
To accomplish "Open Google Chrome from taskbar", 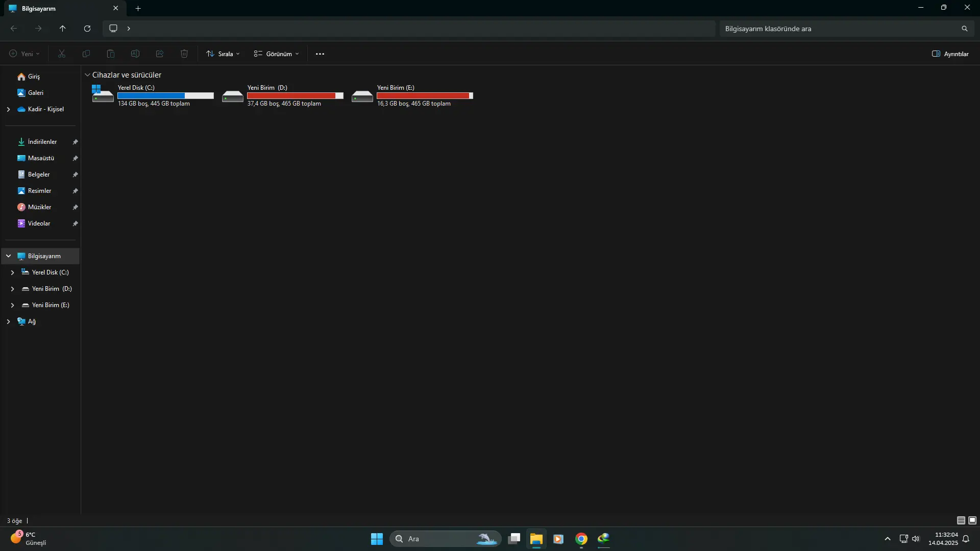I will pos(581,539).
